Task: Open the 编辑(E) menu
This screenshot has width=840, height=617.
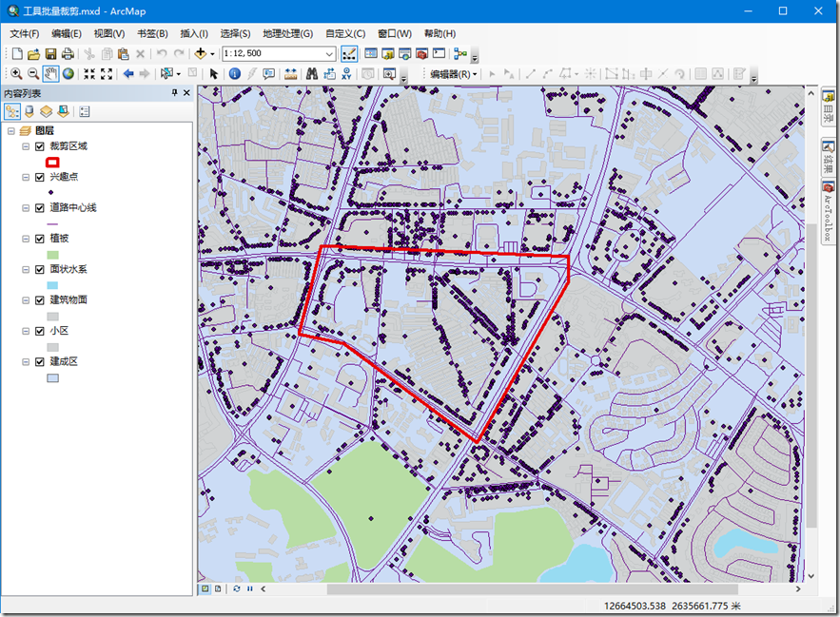Action: point(67,33)
